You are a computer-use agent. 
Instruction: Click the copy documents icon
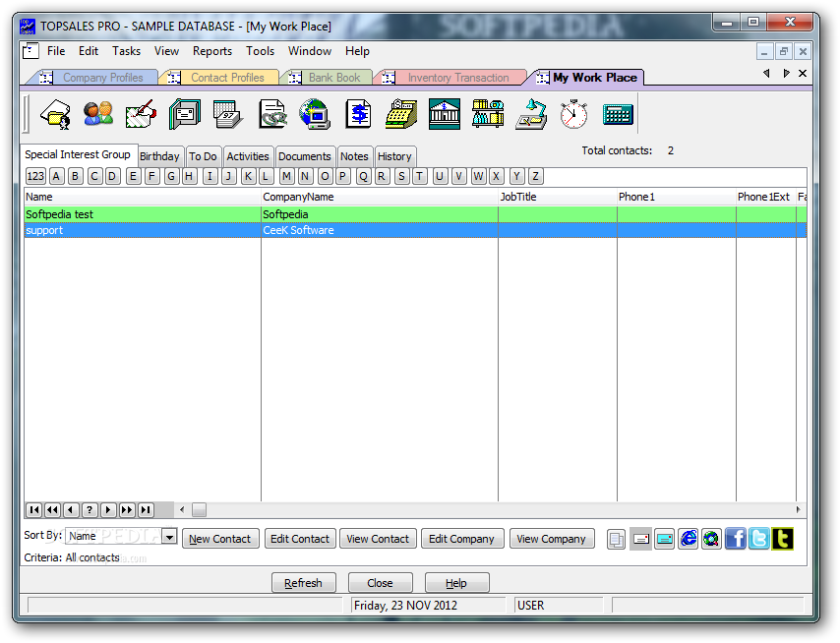pos(616,539)
